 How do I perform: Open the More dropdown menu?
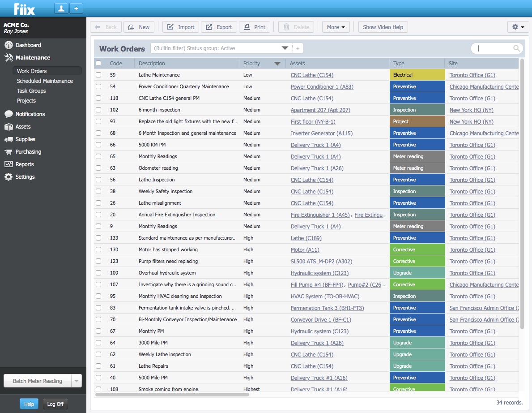336,27
